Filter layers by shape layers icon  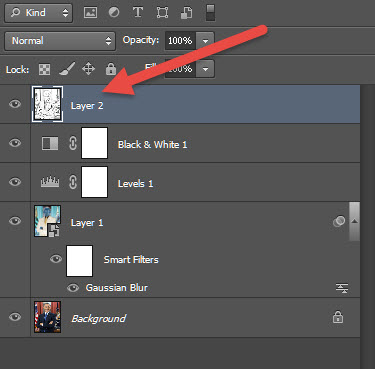pos(162,13)
